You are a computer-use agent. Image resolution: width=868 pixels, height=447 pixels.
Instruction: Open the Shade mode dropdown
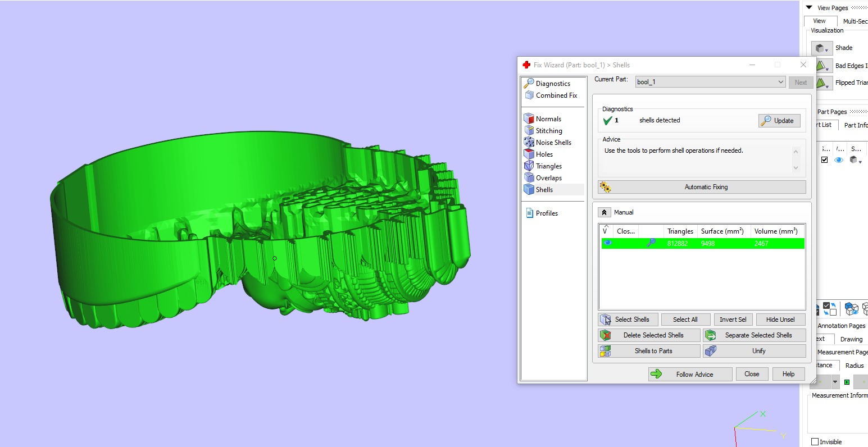point(821,48)
